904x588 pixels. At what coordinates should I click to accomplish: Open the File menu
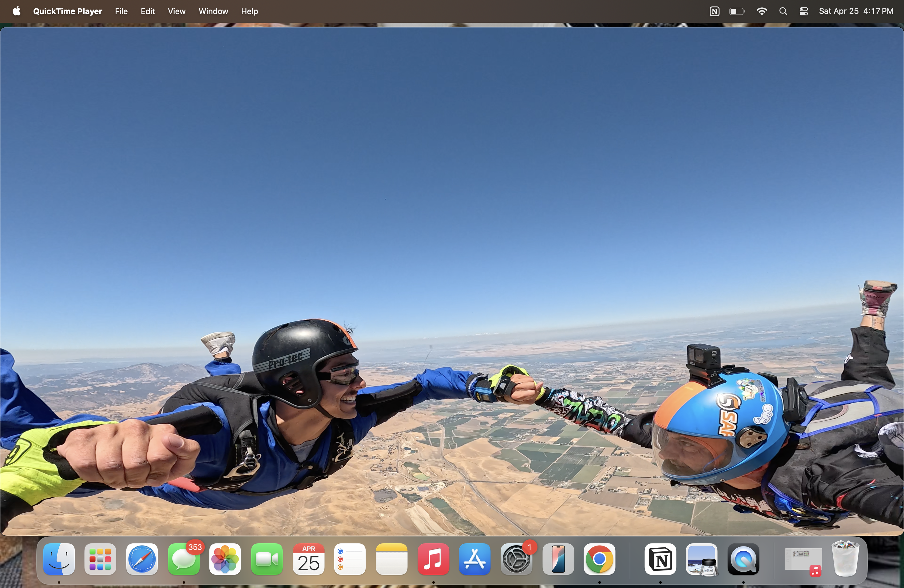pyautogui.click(x=121, y=11)
